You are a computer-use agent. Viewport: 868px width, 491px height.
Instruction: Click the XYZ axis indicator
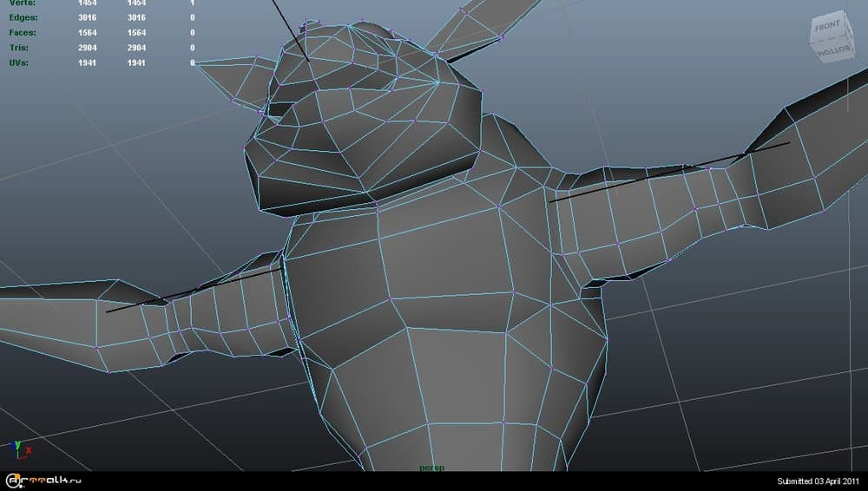[x=20, y=449]
